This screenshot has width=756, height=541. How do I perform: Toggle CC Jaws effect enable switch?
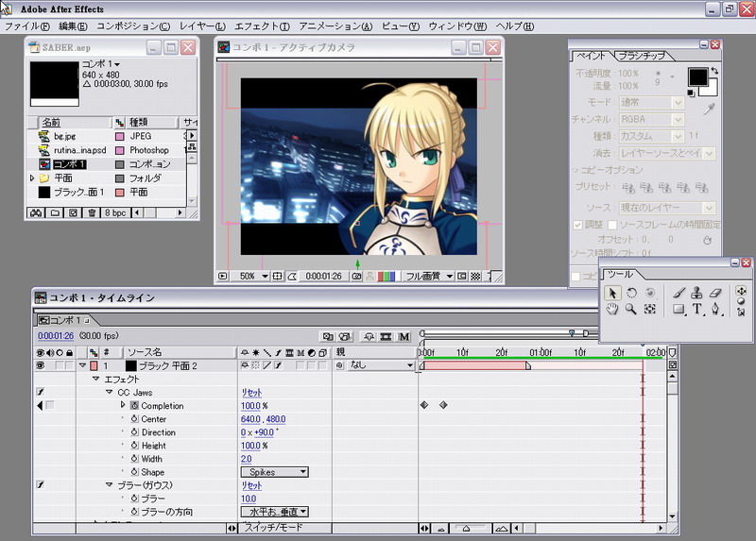(x=41, y=392)
